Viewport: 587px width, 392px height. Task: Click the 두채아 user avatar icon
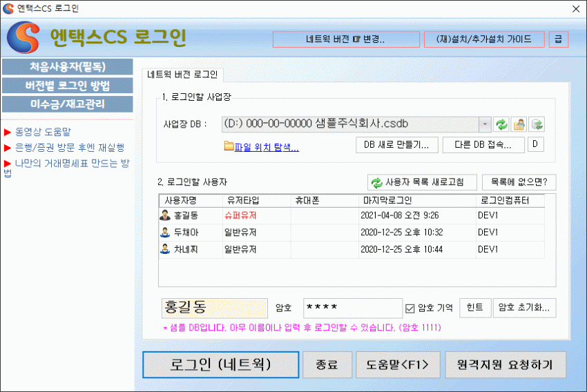click(x=165, y=233)
